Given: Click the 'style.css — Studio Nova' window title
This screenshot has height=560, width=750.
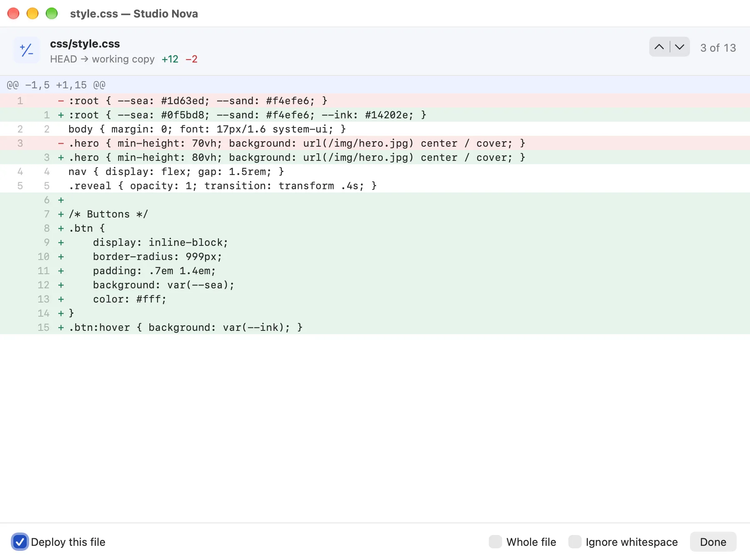Looking at the screenshot, I should (134, 14).
